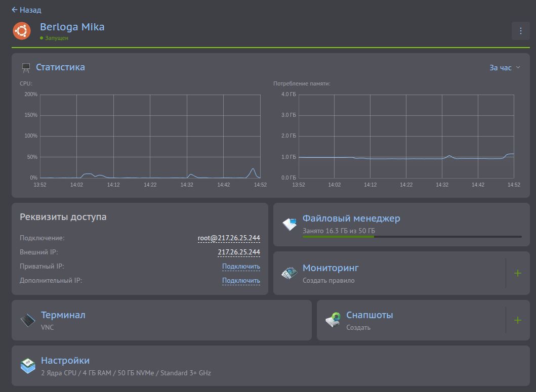Click the CPU spike near 14:52
Image resolution: width=536 pixels, height=392 pixels.
(x=253, y=173)
